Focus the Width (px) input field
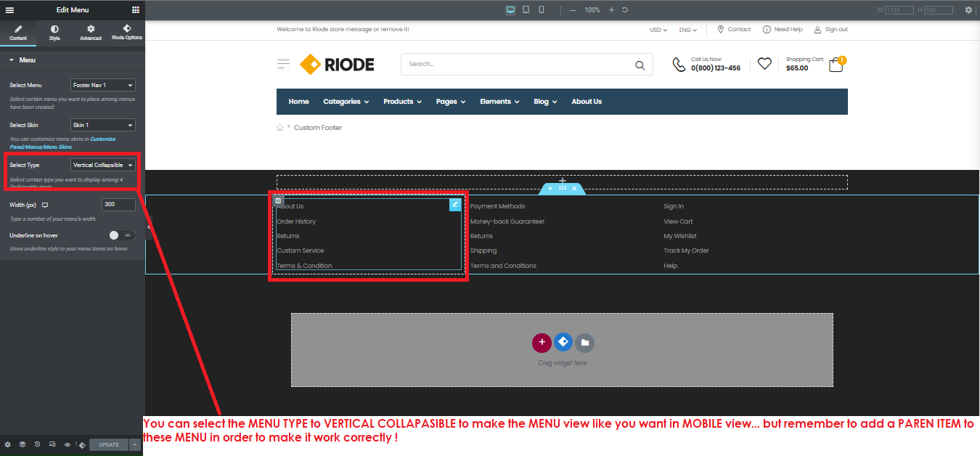980x456 pixels. click(x=118, y=205)
